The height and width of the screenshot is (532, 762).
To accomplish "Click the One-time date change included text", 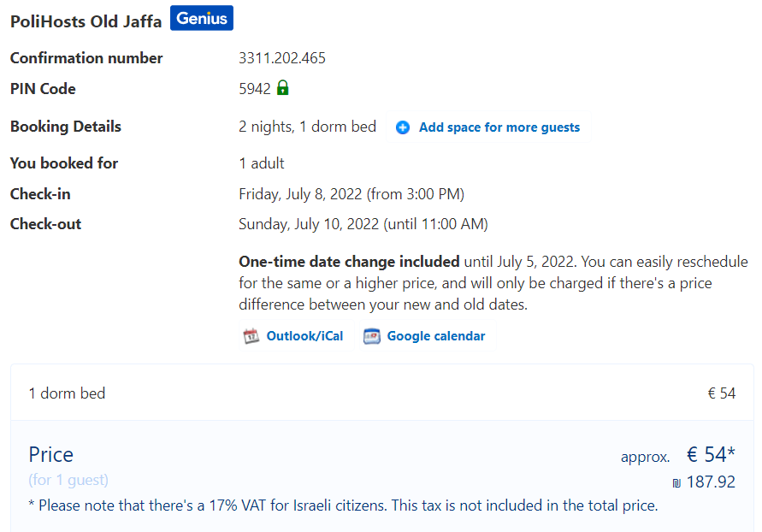I will pos(347,261).
